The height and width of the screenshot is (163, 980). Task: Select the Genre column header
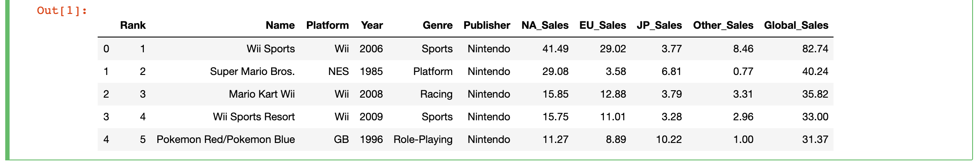(438, 25)
